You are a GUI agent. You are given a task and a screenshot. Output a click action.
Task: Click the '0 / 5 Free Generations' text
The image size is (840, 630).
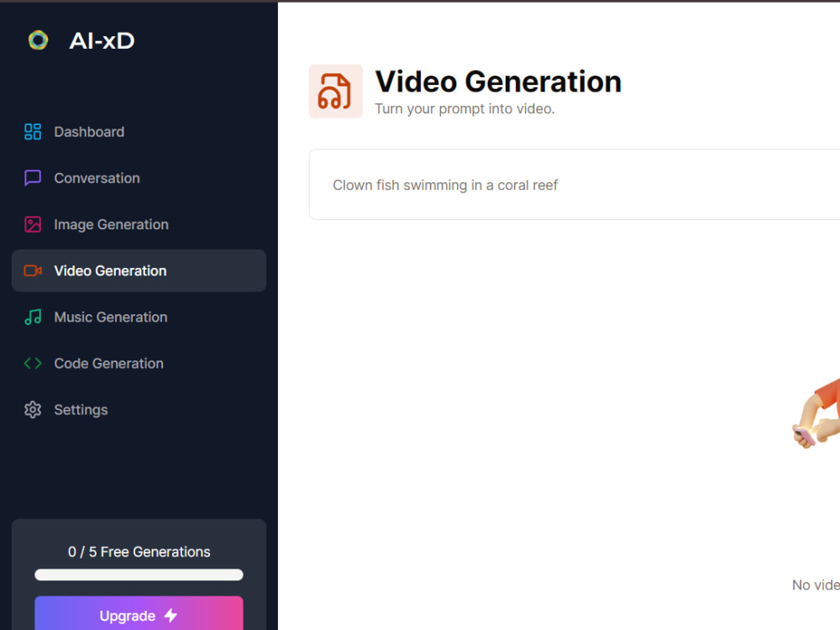[139, 552]
